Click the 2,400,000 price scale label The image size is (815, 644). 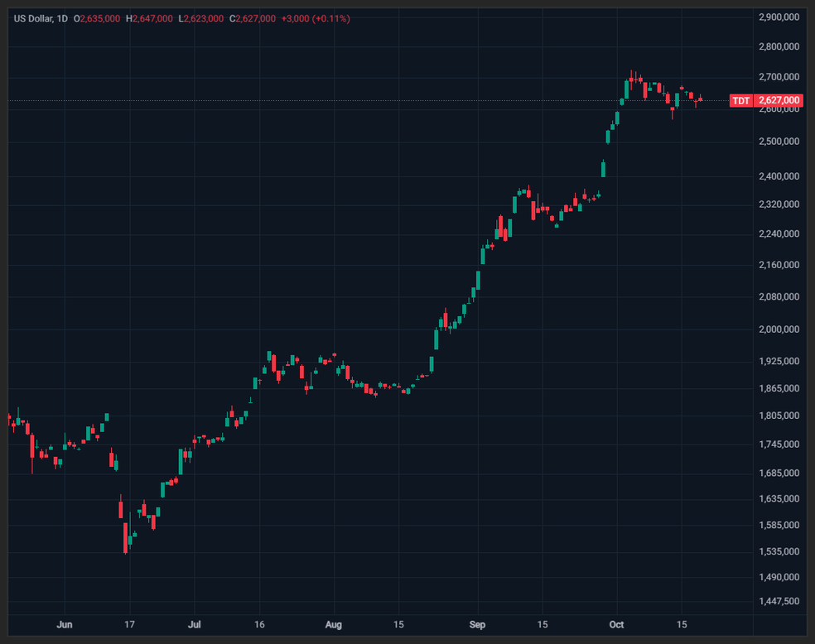779,176
